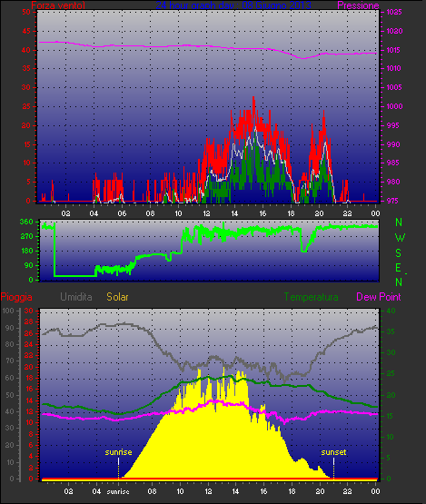Click the E compass direction letter
Image resolution: width=426 pixels, height=504 pixels.
tap(399, 268)
